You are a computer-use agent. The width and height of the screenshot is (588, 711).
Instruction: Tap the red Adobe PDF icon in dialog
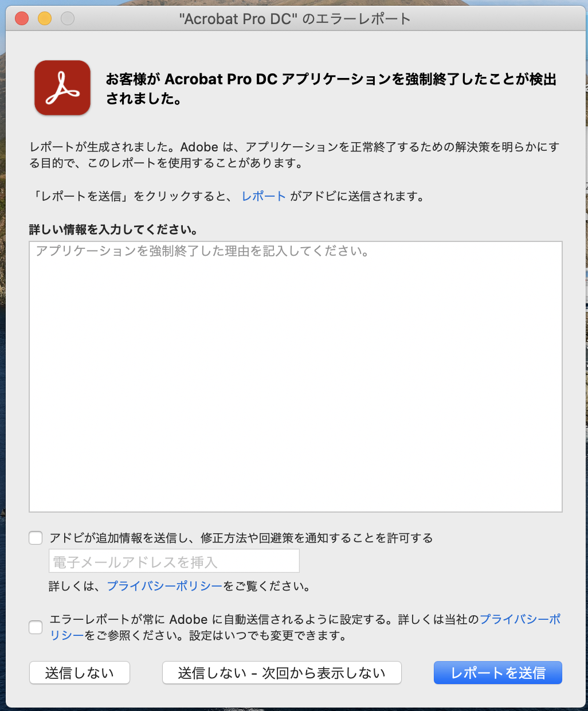click(62, 88)
